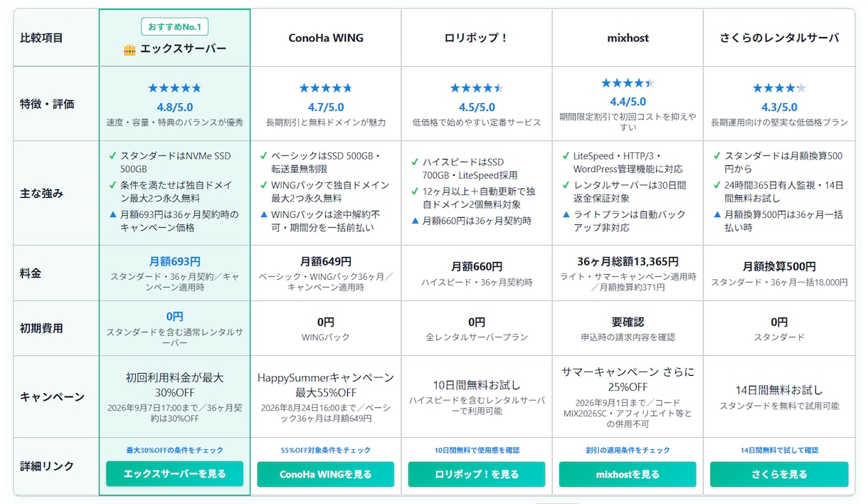868x504 pixels.
Task: Follow the 10日間無料で使用感を確認 link
Action: (x=476, y=450)
